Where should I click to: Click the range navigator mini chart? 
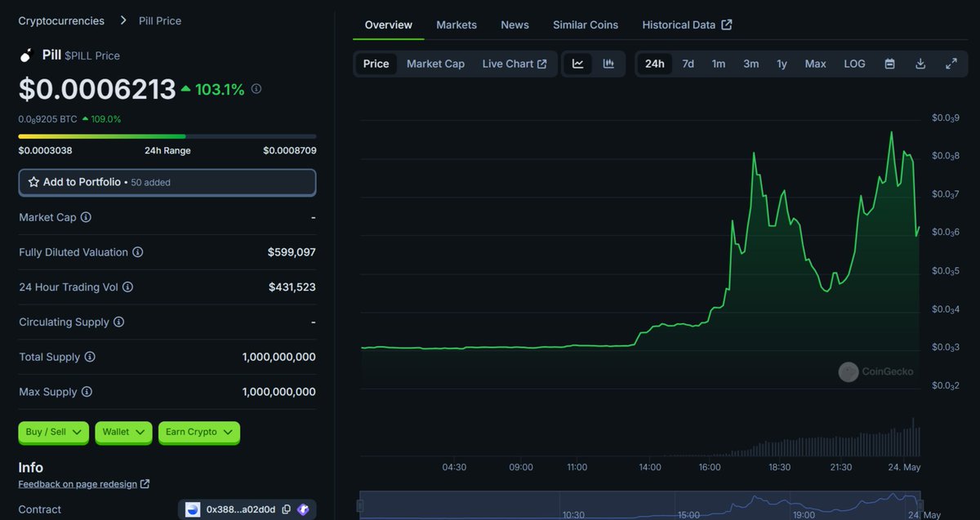click(641, 504)
